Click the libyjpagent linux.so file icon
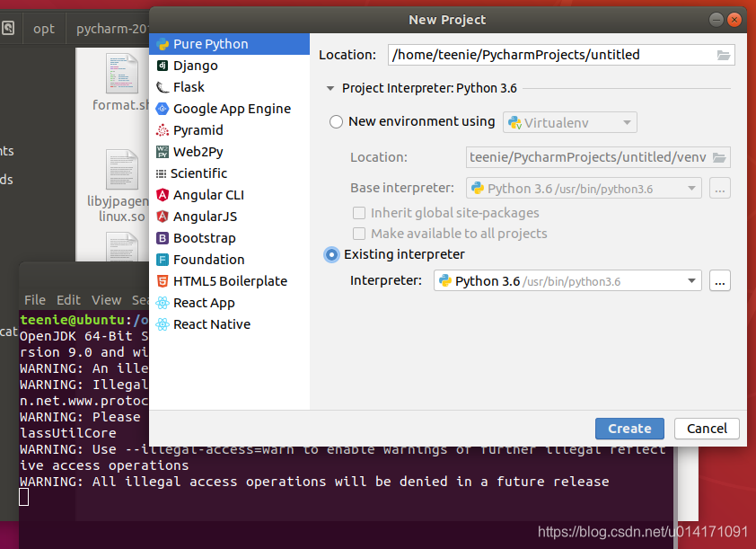This screenshot has width=756, height=549. point(122,170)
